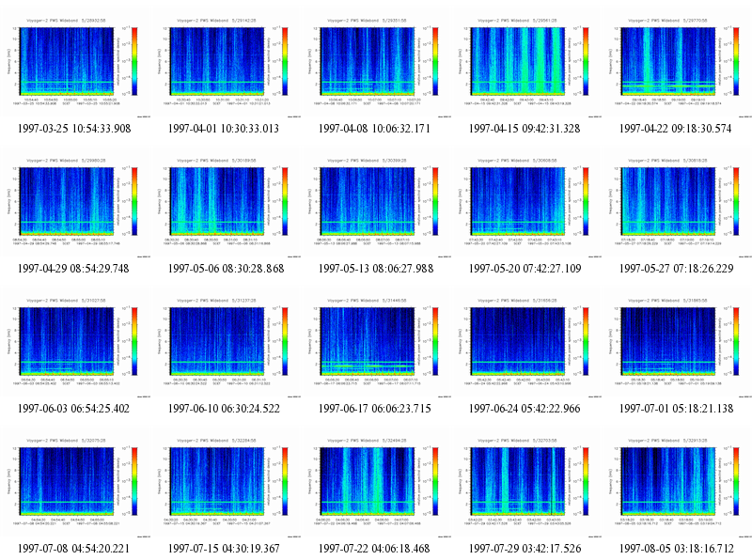Image resolution: width=752 pixels, height=560 pixels.
Task: Click the caption text 1997-06-03 06:54:25.402
Action: tap(73, 409)
